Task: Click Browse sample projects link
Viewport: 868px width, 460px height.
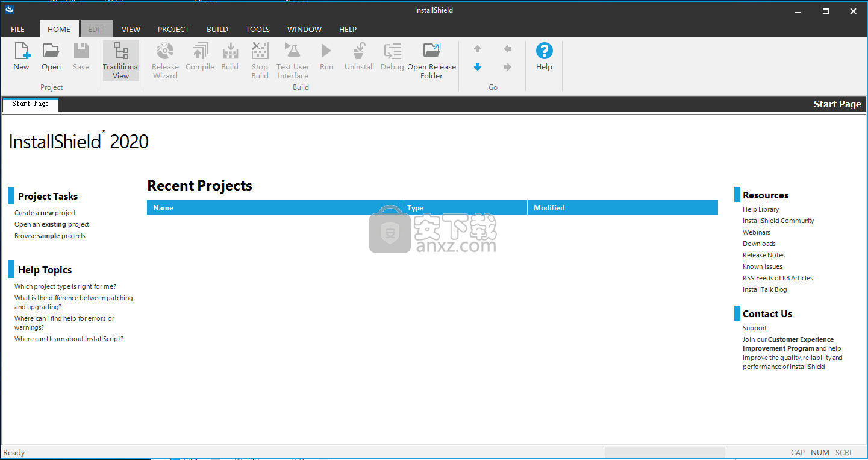Action: [x=50, y=236]
